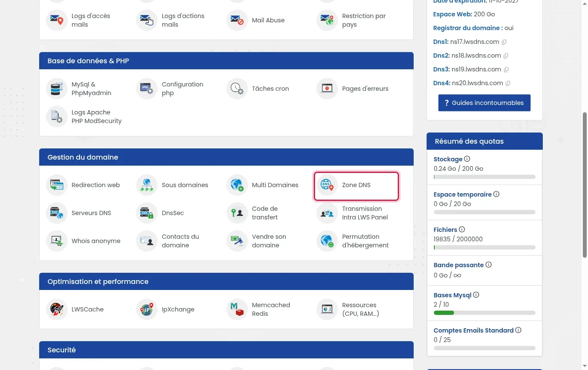This screenshot has width=588, height=370.
Task: Open MySql & PhpMyadmin icon
Action: point(57,89)
